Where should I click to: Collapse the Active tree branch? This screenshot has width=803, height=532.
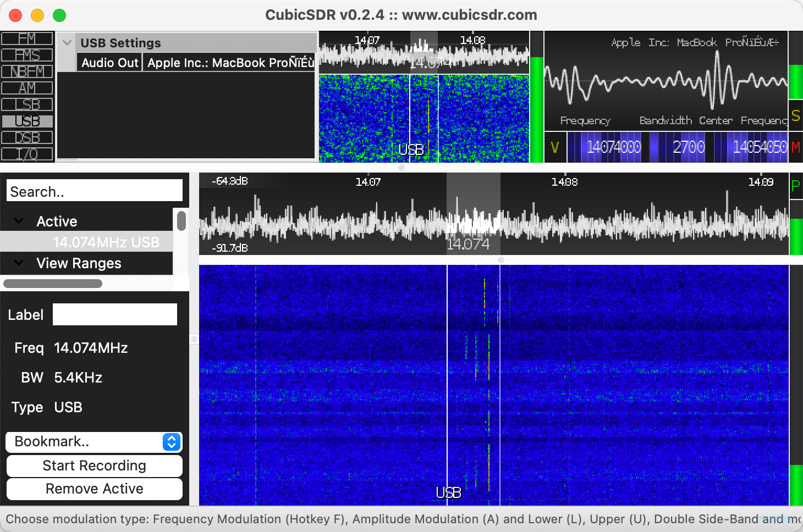[19, 221]
